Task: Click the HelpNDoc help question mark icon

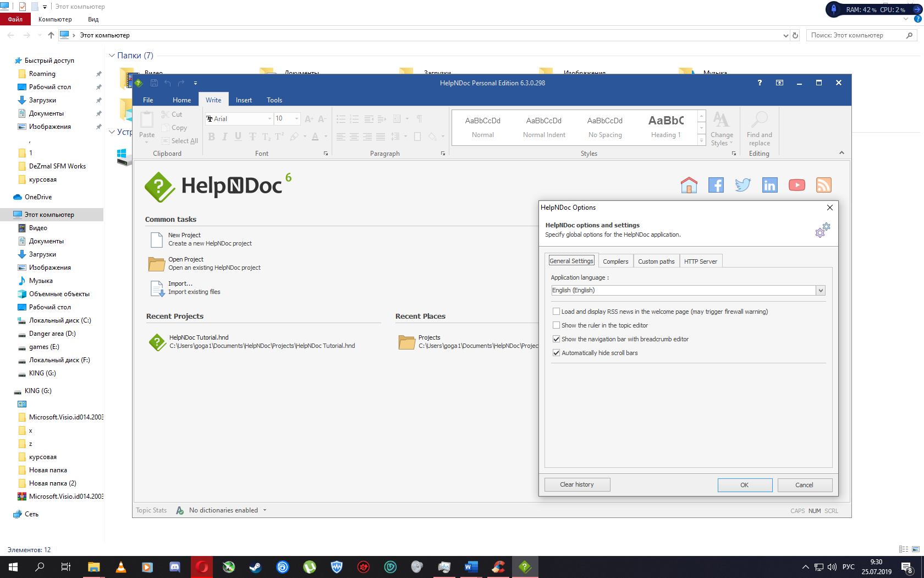Action: point(760,83)
